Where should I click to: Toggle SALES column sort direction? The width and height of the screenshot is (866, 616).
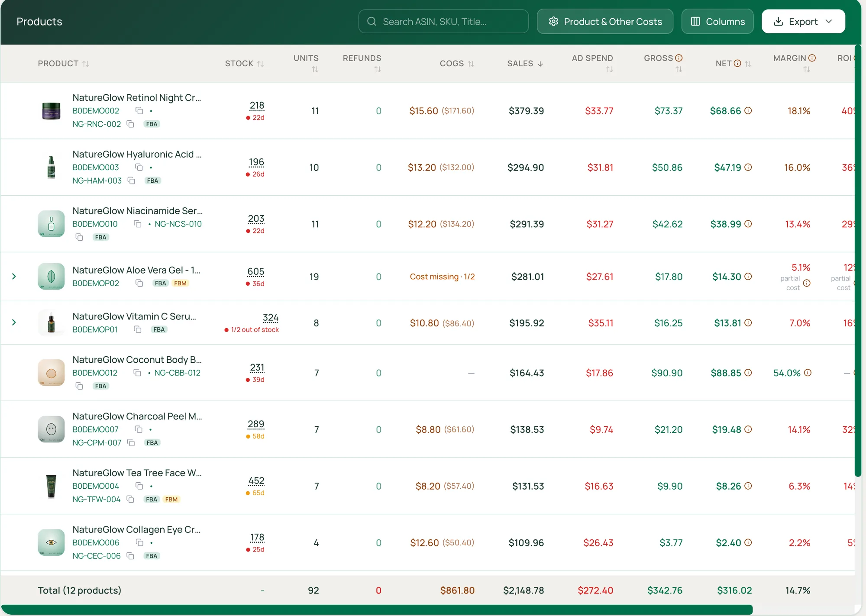(x=540, y=64)
